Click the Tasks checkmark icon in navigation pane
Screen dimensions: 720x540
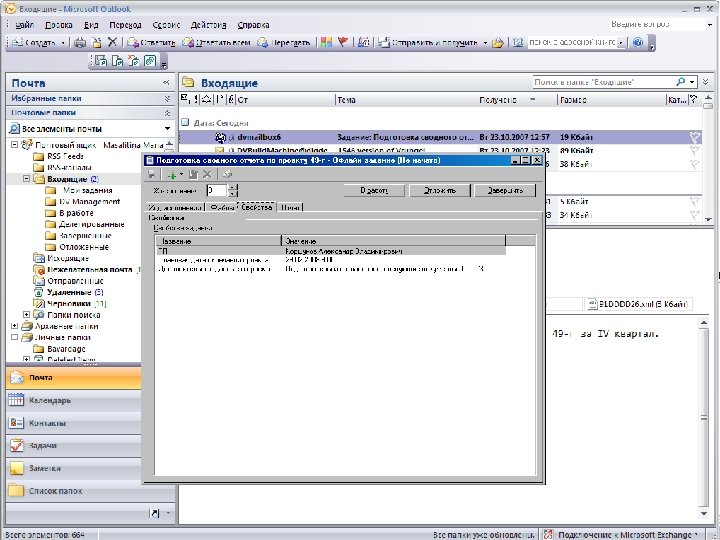pyautogui.click(x=16, y=445)
